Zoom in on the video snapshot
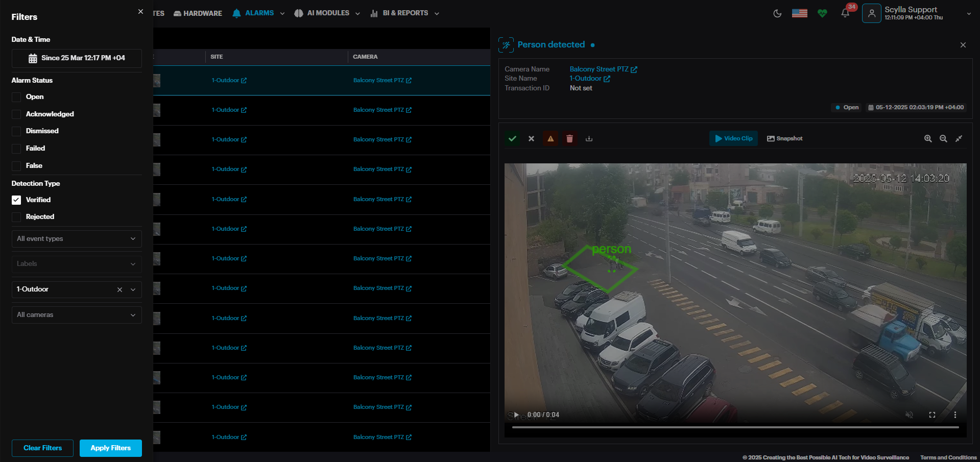980x462 pixels. click(x=928, y=138)
